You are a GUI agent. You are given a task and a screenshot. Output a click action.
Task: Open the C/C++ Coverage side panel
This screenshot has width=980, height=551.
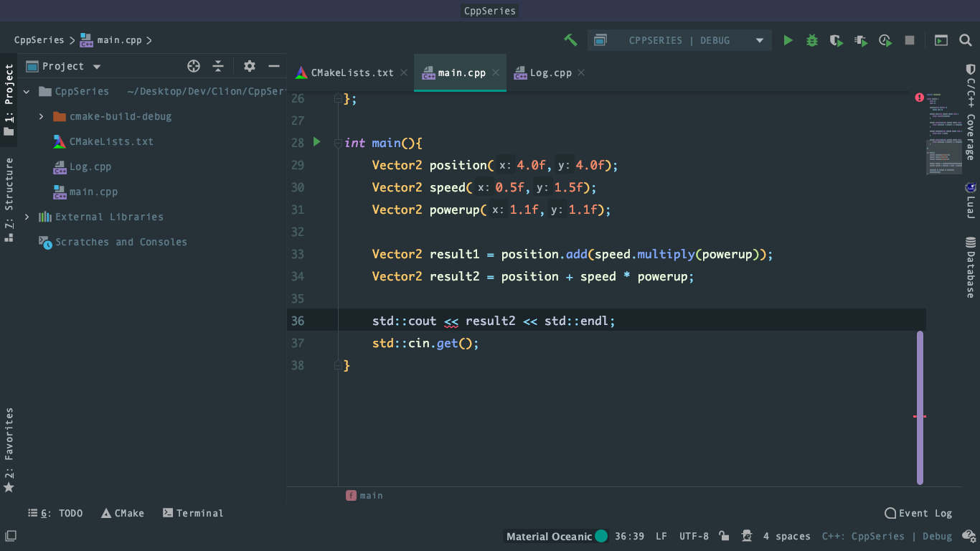[x=970, y=112]
